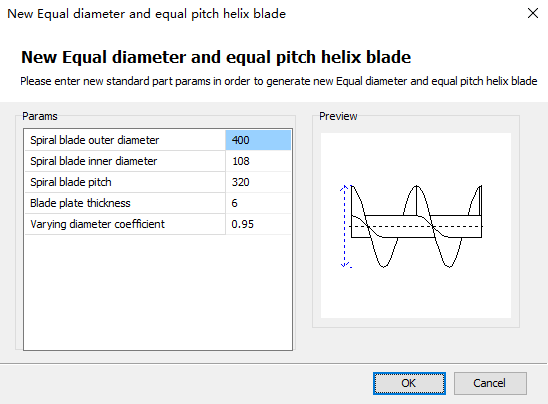Click the dashed centerline of helix shaft
The image size is (548, 404).
pos(416,226)
